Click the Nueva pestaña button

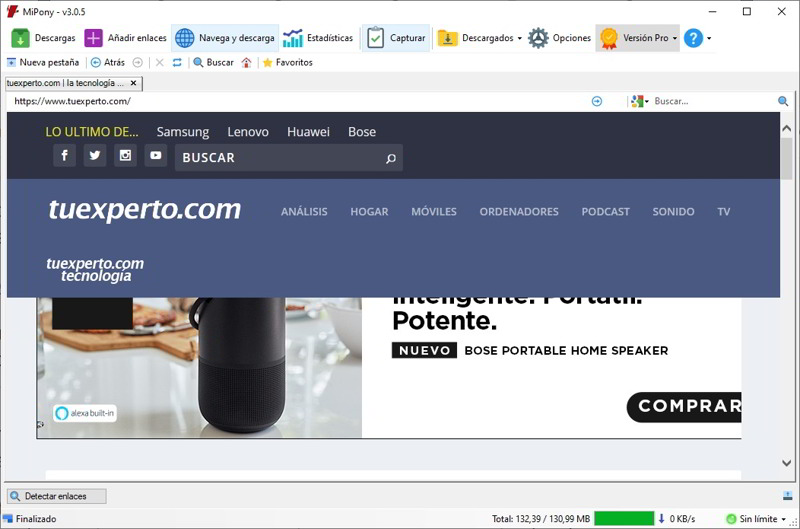pyautogui.click(x=45, y=62)
